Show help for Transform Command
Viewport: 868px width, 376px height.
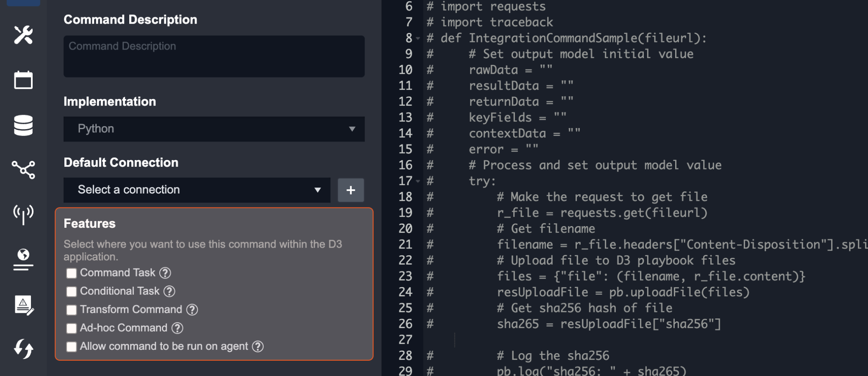coord(192,310)
